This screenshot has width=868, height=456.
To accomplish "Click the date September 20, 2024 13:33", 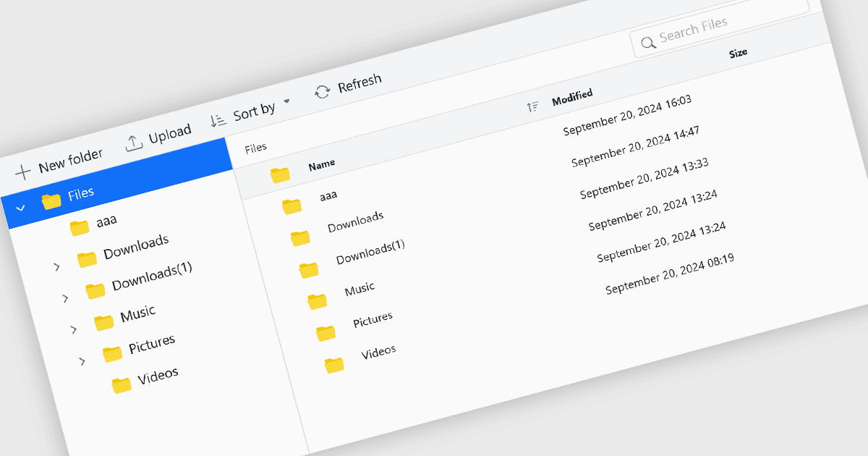I will coord(644,179).
